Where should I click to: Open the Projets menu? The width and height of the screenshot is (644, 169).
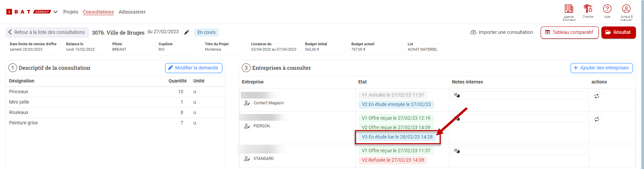[70, 12]
